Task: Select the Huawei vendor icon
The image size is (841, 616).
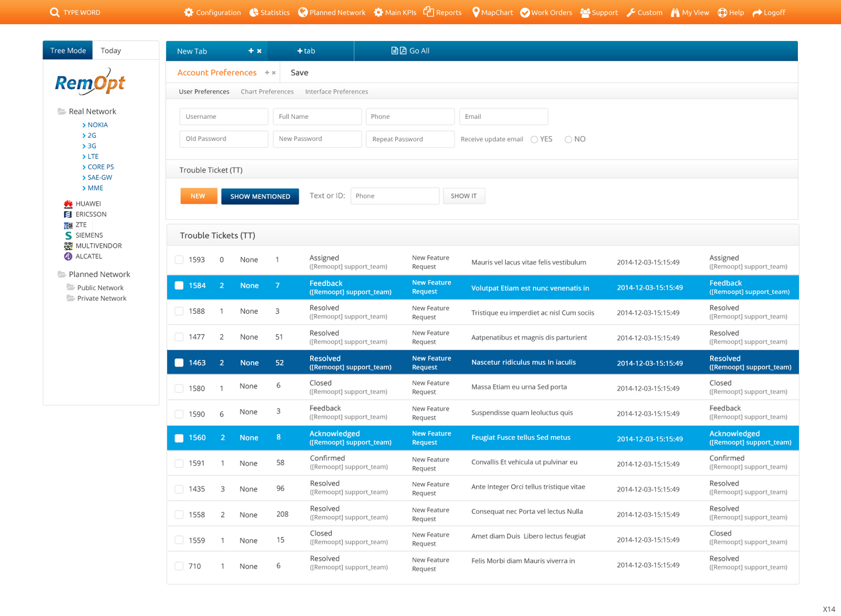Action: click(x=68, y=204)
